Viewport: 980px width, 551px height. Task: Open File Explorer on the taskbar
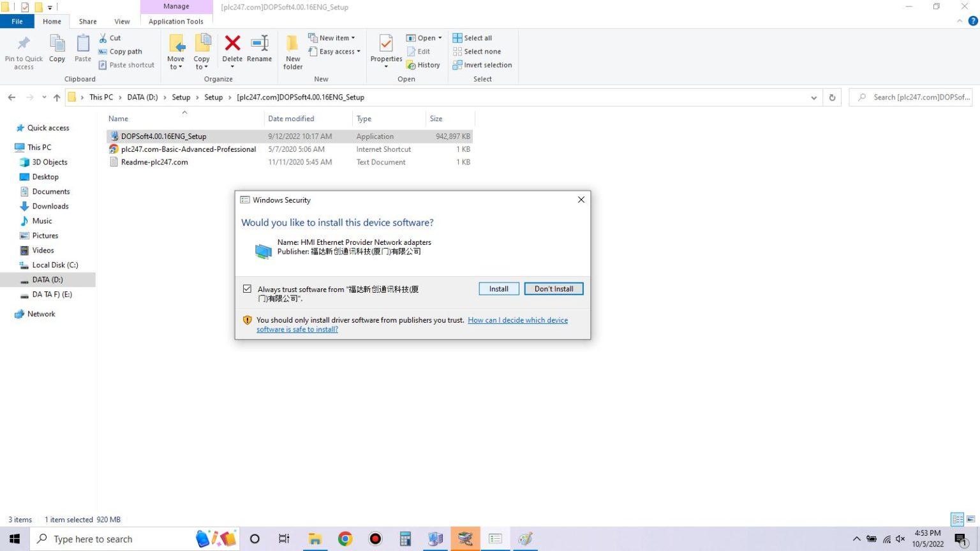[315, 539]
